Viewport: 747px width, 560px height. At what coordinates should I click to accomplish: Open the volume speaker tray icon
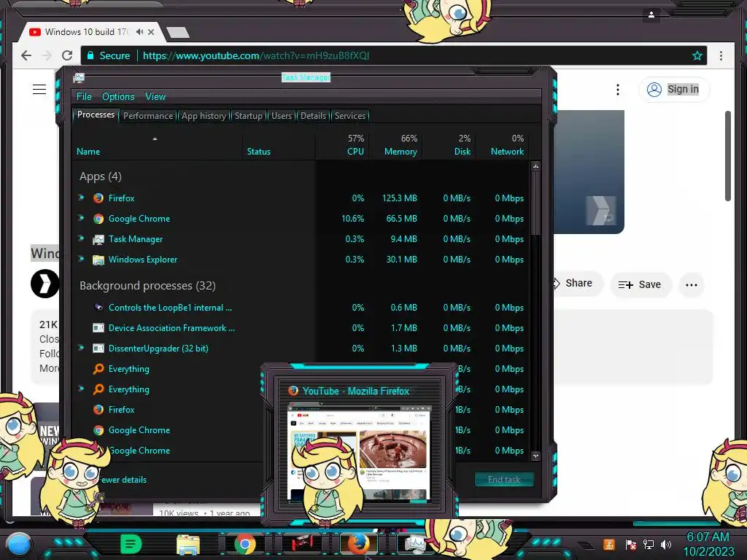click(666, 544)
